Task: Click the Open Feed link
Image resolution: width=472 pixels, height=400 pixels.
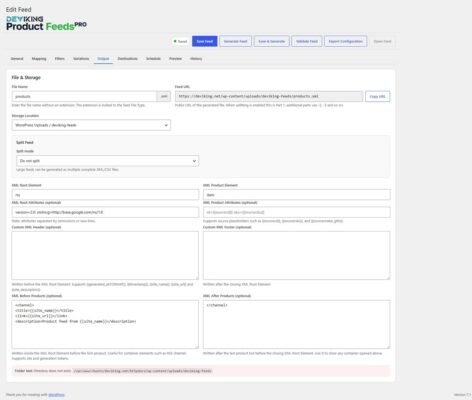Action: pyautogui.click(x=382, y=41)
